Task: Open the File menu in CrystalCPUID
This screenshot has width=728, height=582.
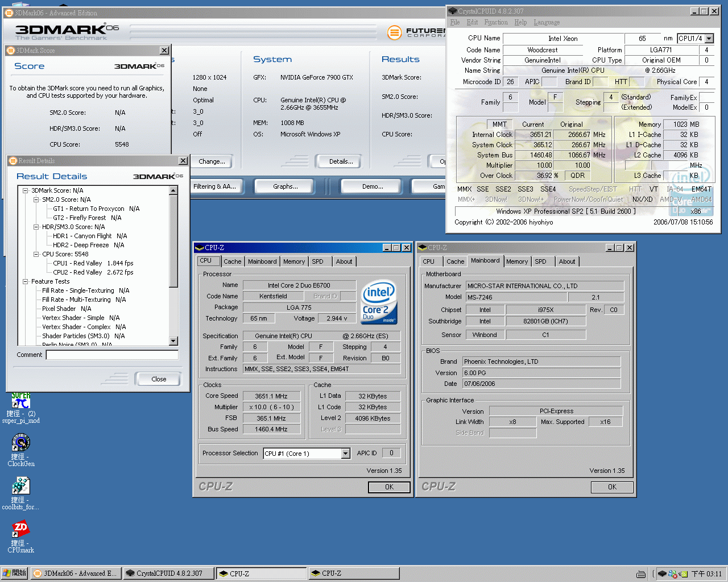Action: click(455, 22)
